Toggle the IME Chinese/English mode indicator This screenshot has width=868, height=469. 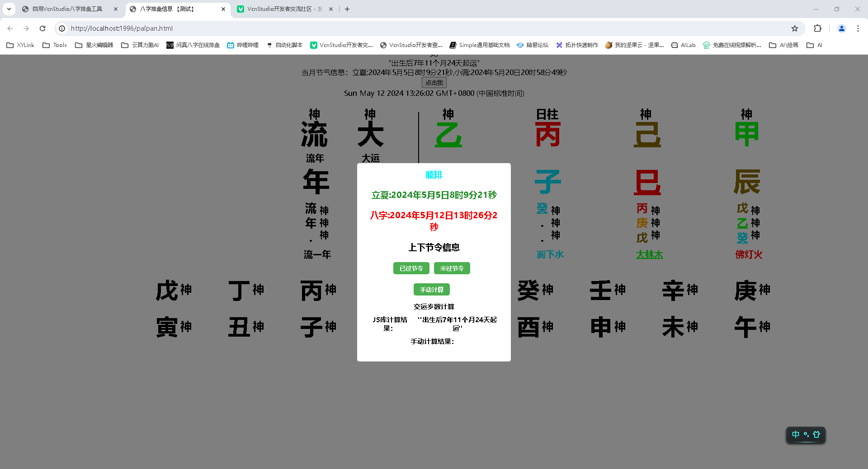pyautogui.click(x=795, y=435)
